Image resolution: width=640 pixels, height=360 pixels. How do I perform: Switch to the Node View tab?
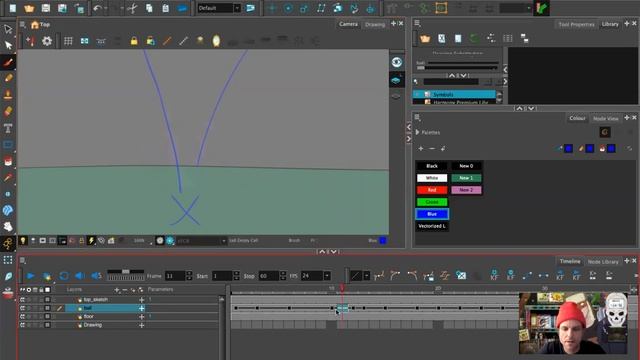pyautogui.click(x=606, y=118)
